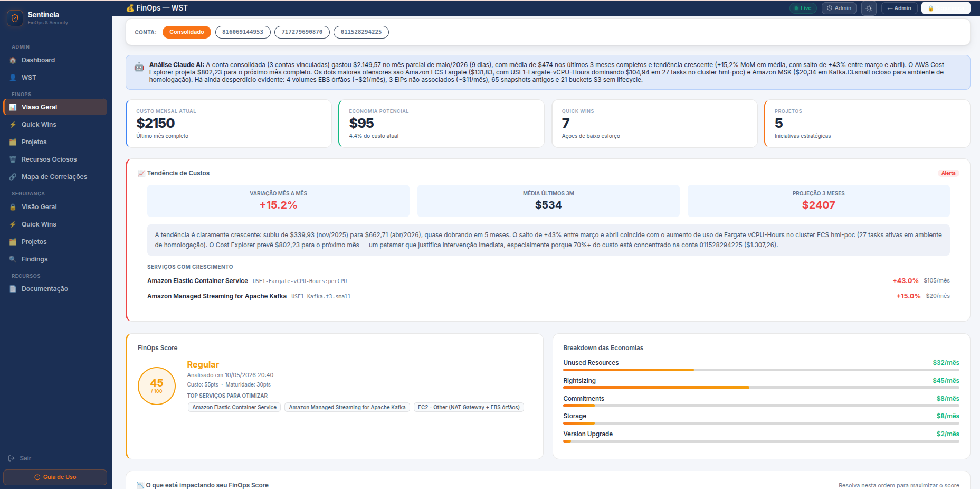
Task: Click the chart icon beside Tendência de Custos
Action: [141, 173]
